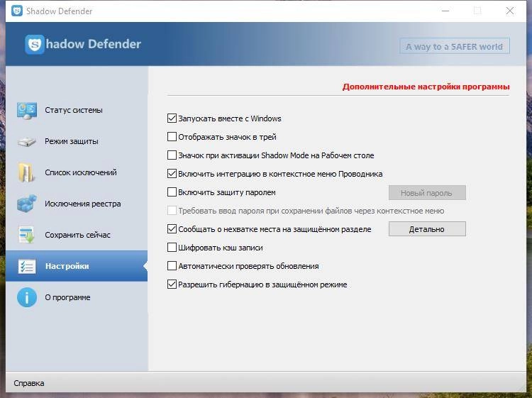
Task: Click the Статус системы monitor icon
Action: click(x=27, y=110)
